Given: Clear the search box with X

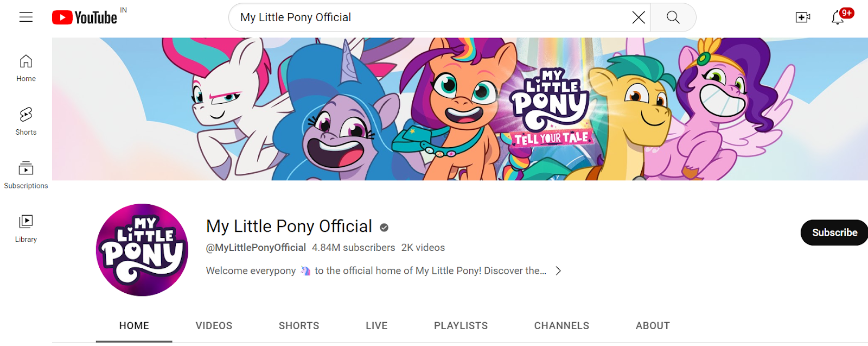Looking at the screenshot, I should [x=639, y=17].
